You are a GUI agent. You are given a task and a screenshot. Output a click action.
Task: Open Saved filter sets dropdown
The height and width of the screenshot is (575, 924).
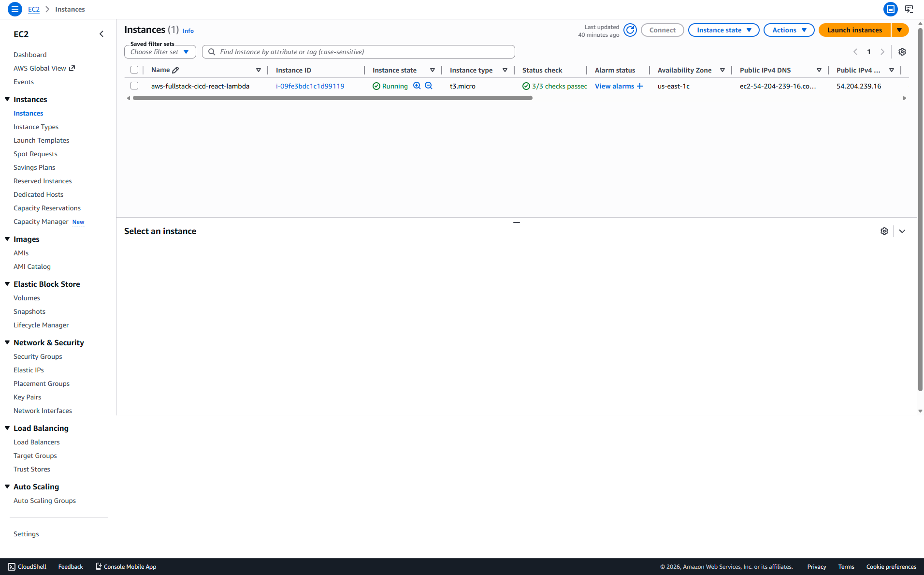click(x=160, y=52)
